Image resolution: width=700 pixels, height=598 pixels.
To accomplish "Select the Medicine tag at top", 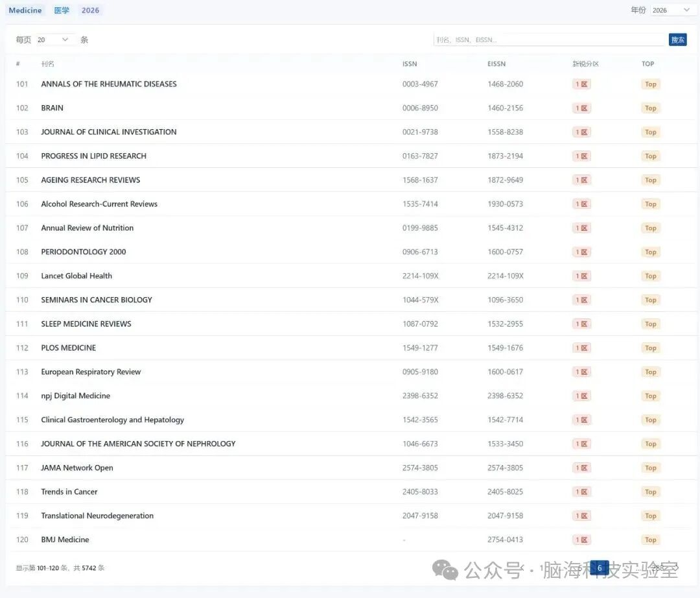I will coord(25,10).
